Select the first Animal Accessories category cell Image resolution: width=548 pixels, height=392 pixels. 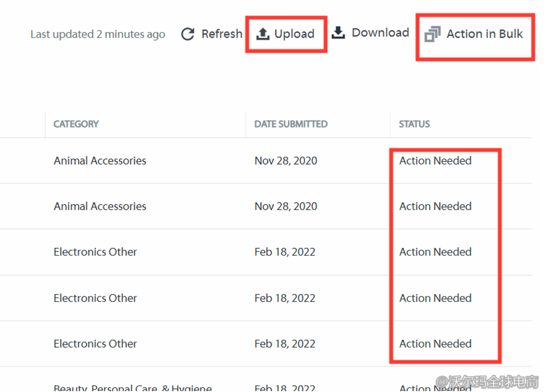click(x=100, y=160)
